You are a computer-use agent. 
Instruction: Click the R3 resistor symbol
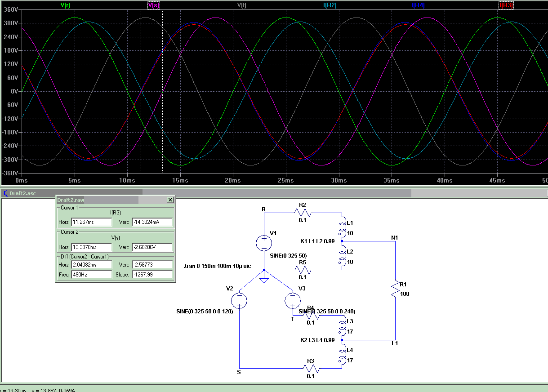pyautogui.click(x=311, y=369)
